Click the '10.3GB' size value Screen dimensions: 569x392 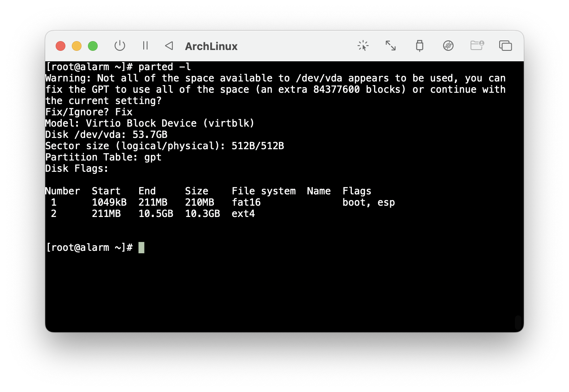(203, 214)
